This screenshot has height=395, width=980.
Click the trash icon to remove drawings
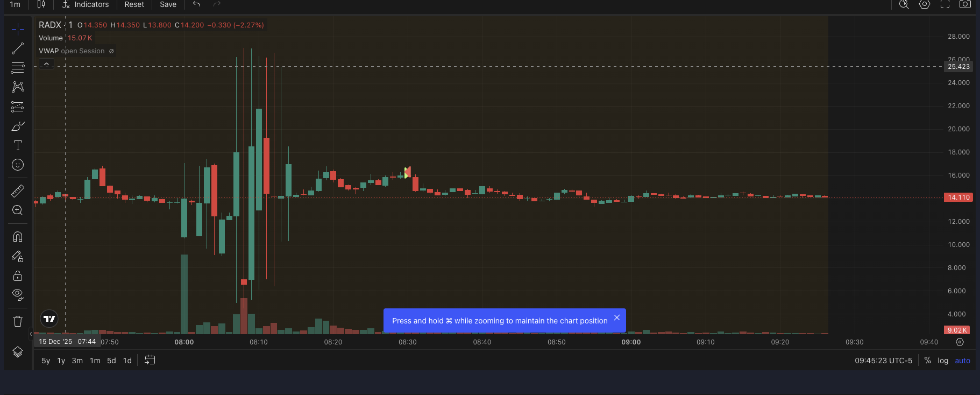click(x=18, y=321)
